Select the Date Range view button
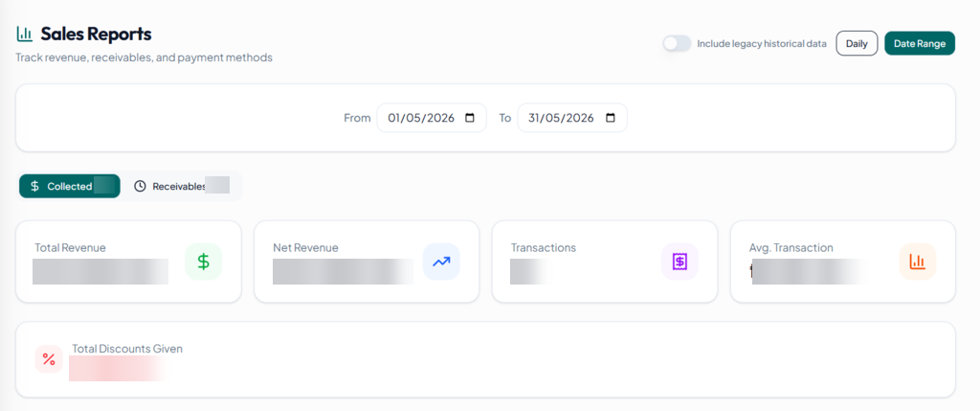The image size is (980, 411). pyautogui.click(x=920, y=44)
